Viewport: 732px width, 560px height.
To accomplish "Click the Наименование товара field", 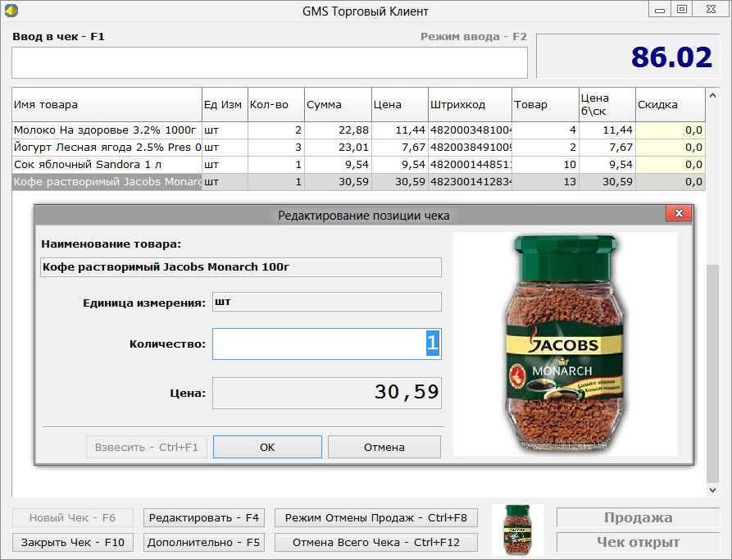I will pos(241,267).
